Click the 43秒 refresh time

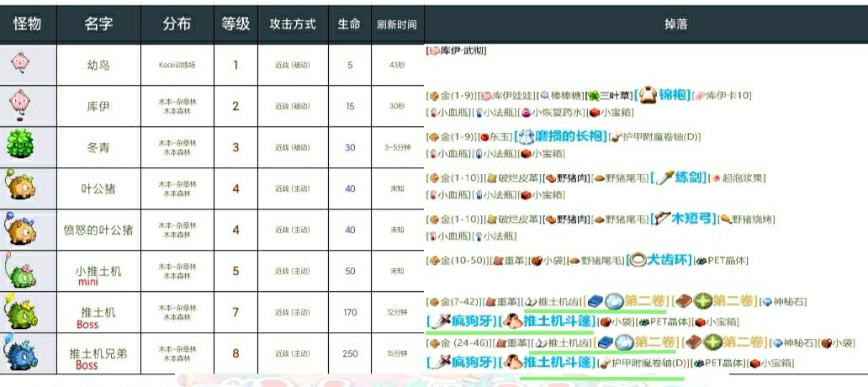(398, 65)
